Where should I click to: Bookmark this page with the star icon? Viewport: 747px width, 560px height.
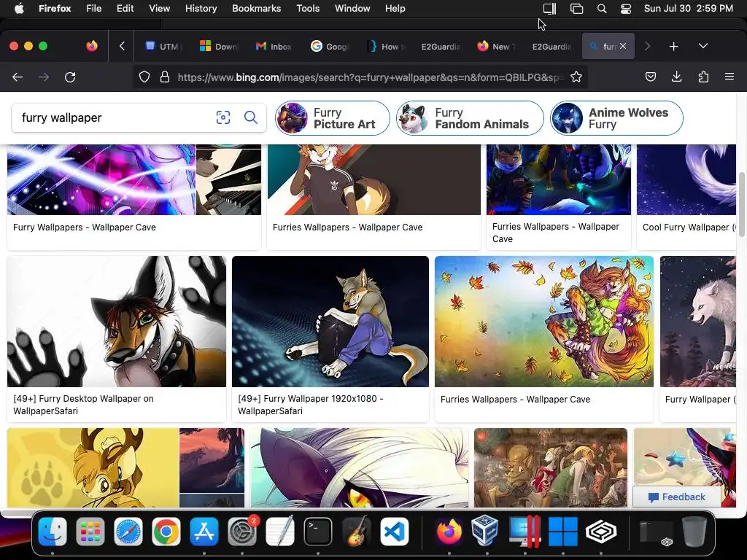point(576,77)
